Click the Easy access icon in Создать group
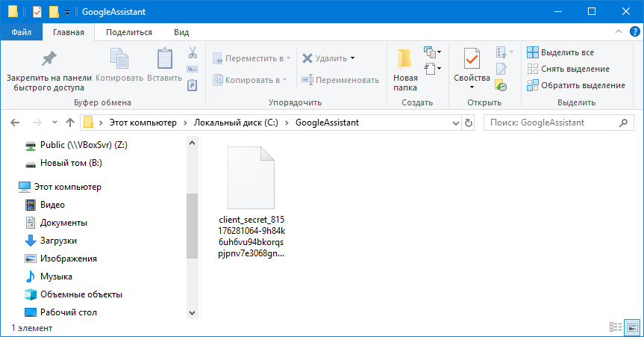The width and height of the screenshot is (644, 337). click(x=430, y=69)
